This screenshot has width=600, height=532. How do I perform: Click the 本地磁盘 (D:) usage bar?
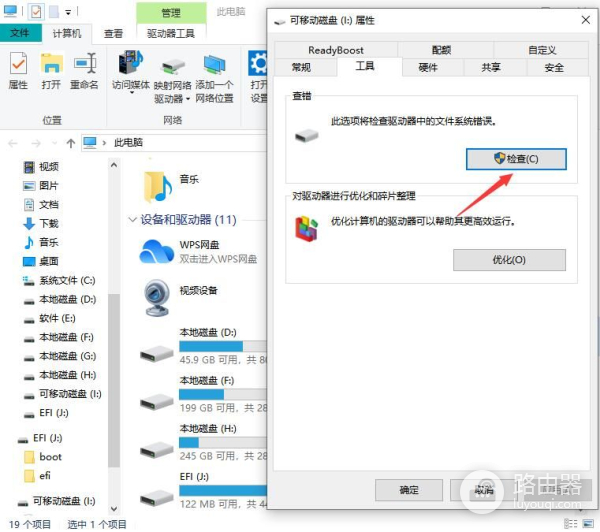pyautogui.click(x=223, y=346)
